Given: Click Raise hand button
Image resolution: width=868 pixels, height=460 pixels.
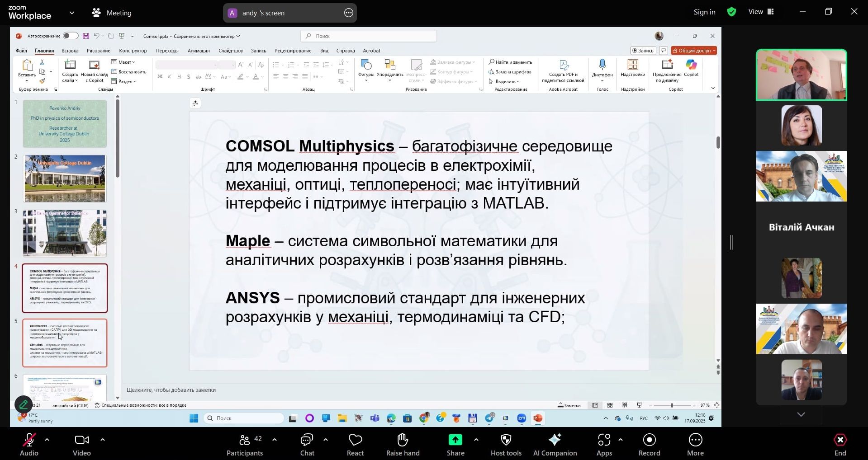Looking at the screenshot, I should click(403, 445).
